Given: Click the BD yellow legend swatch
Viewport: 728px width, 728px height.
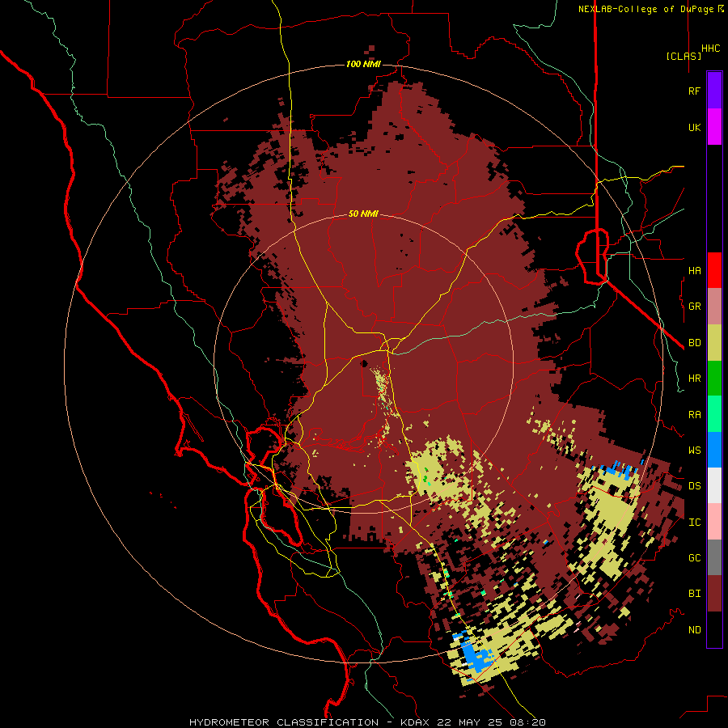Looking at the screenshot, I should point(714,343).
